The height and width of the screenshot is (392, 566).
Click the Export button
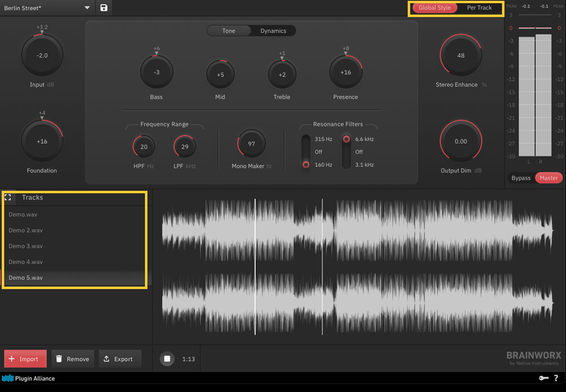point(120,359)
